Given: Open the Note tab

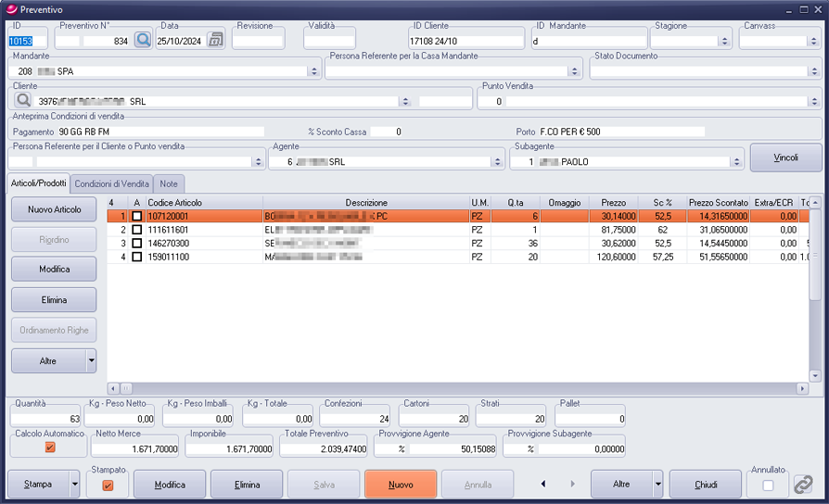Looking at the screenshot, I should click(169, 184).
